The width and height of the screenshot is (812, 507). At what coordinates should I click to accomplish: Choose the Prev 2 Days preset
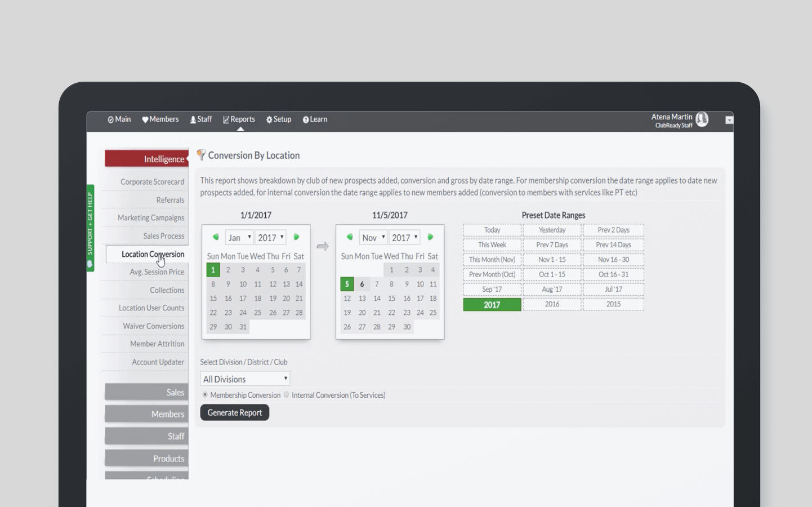coord(613,230)
